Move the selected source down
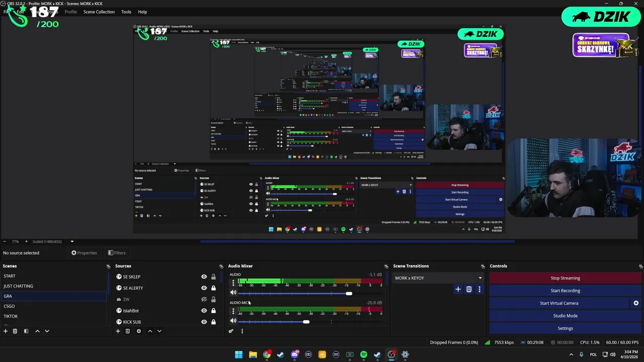 click(159, 331)
